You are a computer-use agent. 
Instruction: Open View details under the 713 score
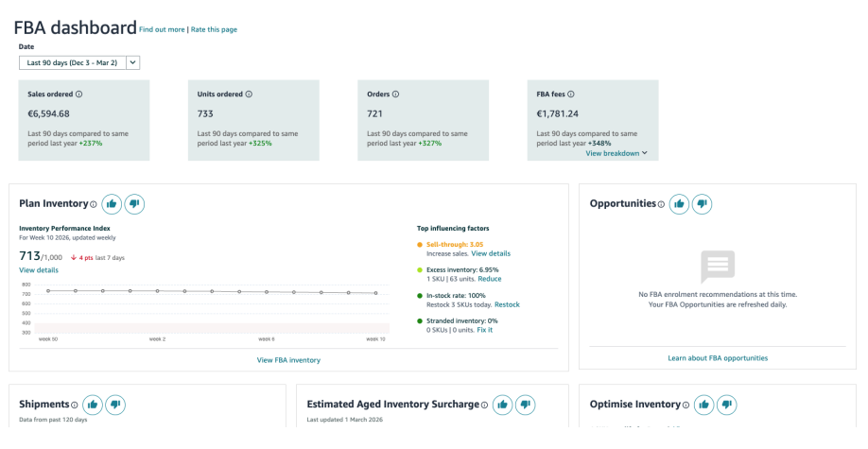[39, 270]
